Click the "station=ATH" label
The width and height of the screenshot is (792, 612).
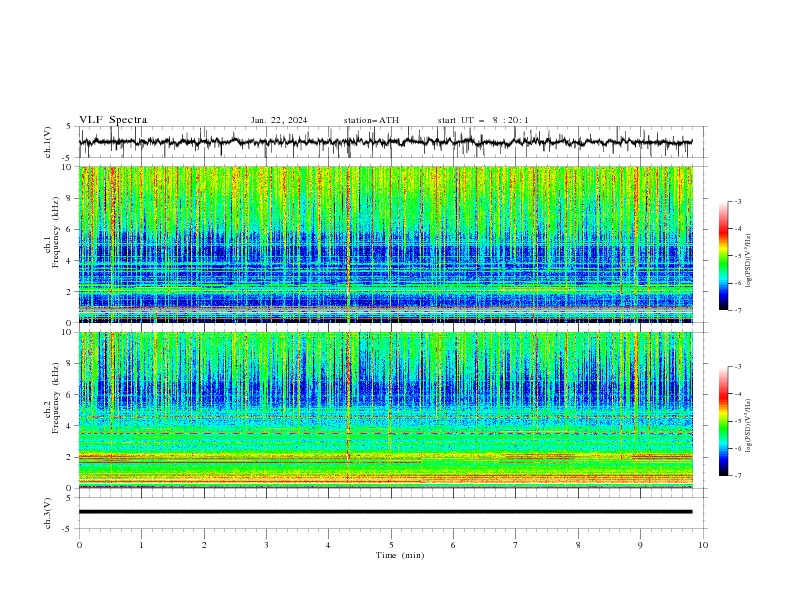pyautogui.click(x=371, y=120)
